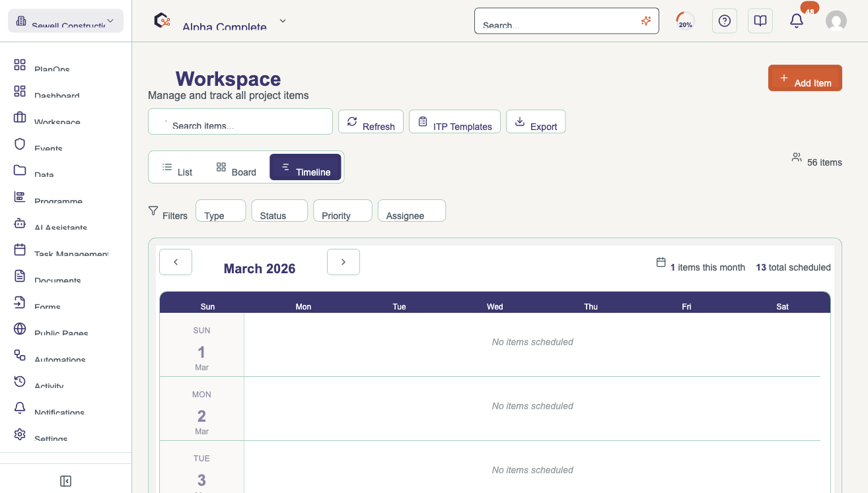Click the help question mark icon
Image resolution: width=868 pixels, height=493 pixels.
725,21
